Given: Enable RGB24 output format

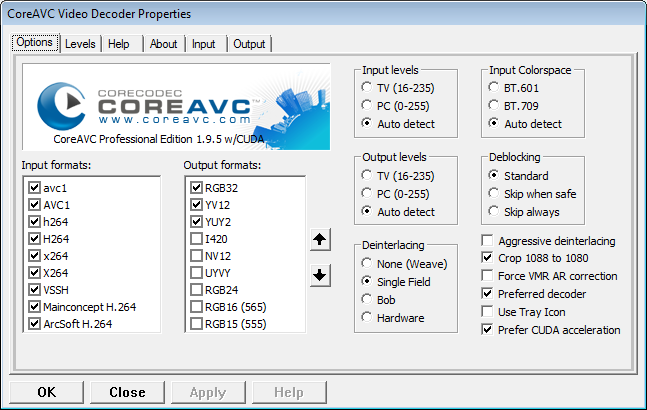Looking at the screenshot, I should [196, 290].
